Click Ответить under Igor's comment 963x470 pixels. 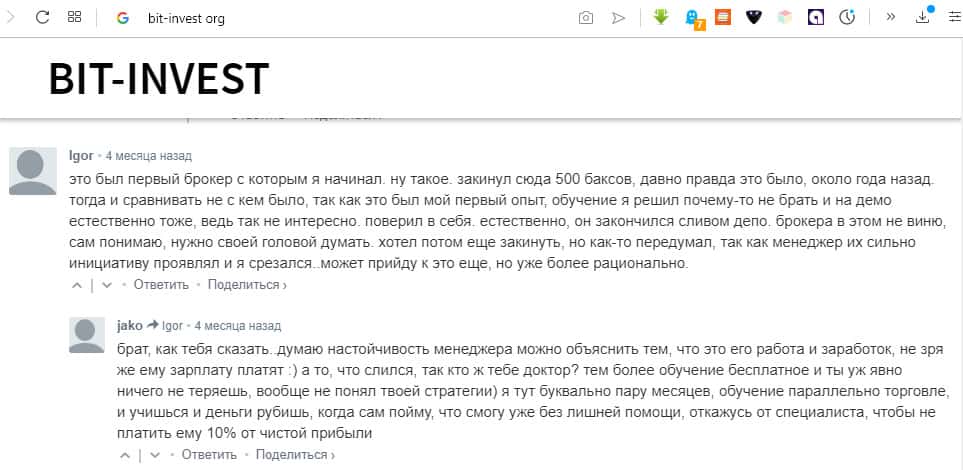(161, 285)
